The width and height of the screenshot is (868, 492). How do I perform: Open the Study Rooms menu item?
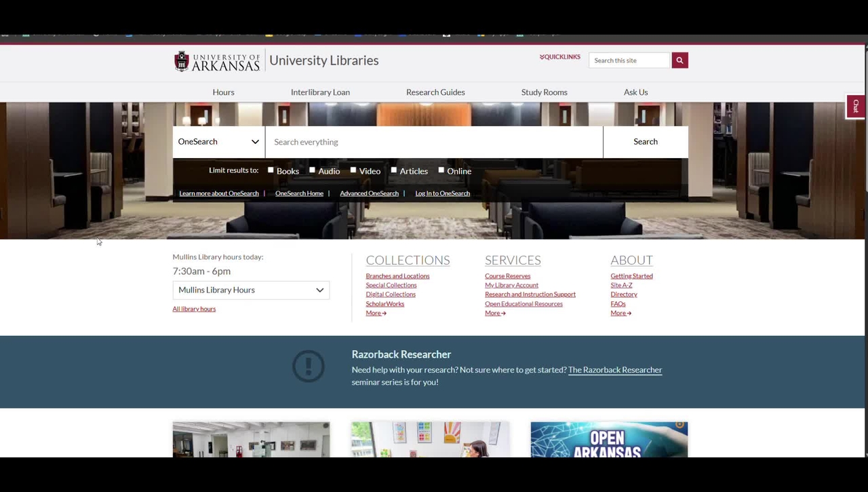(x=545, y=92)
